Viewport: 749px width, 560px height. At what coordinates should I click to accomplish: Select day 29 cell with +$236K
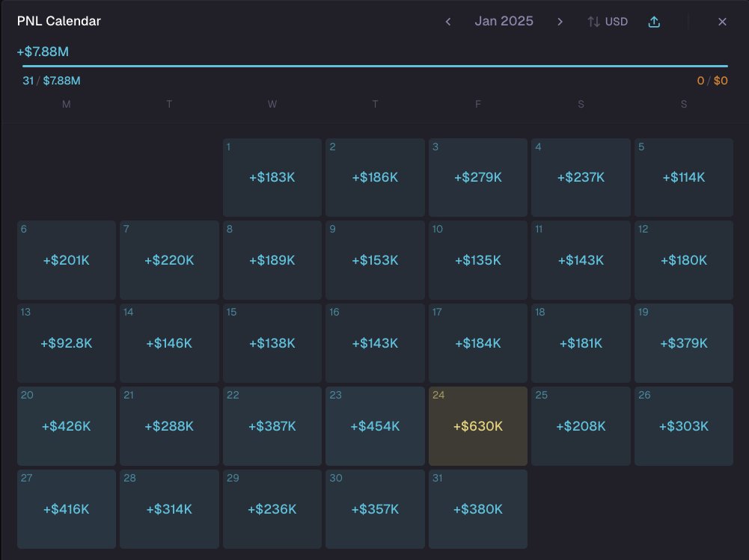click(x=272, y=509)
